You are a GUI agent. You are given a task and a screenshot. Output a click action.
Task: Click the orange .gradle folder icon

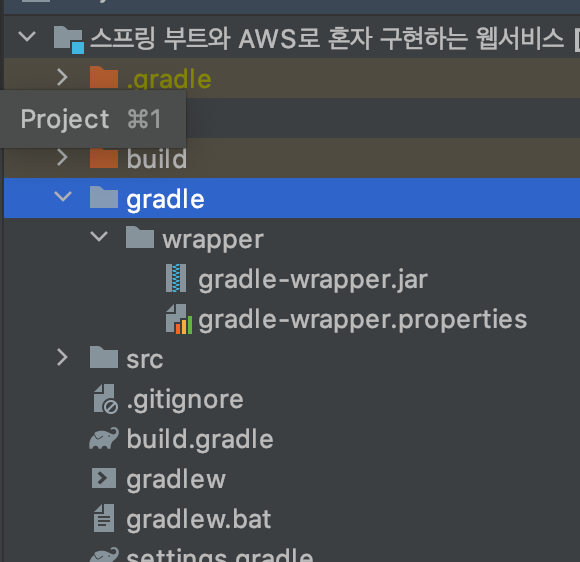(x=104, y=77)
